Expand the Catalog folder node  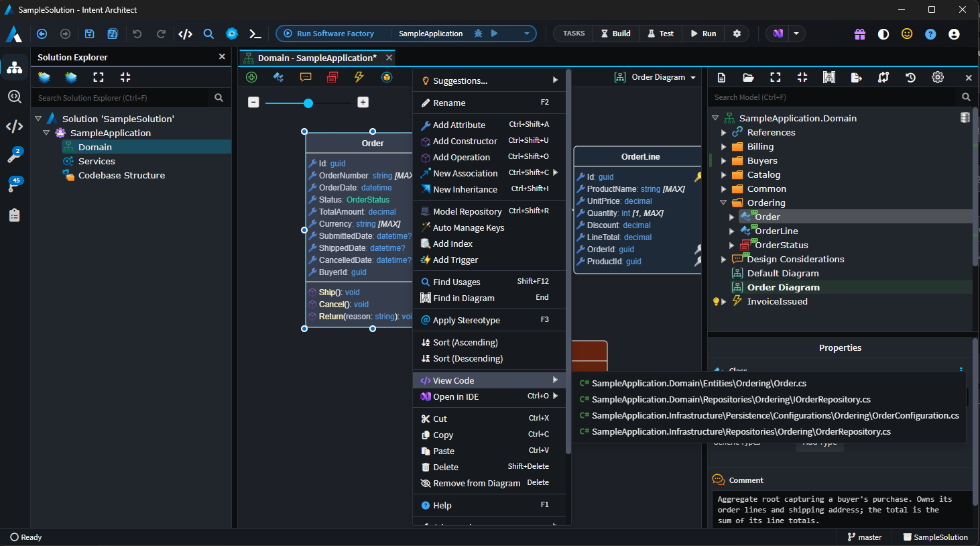click(x=723, y=175)
